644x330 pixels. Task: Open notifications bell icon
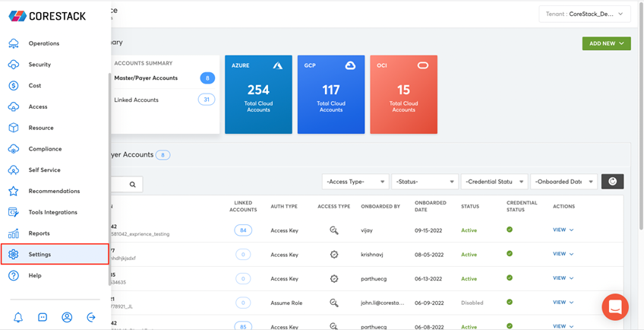click(x=18, y=317)
